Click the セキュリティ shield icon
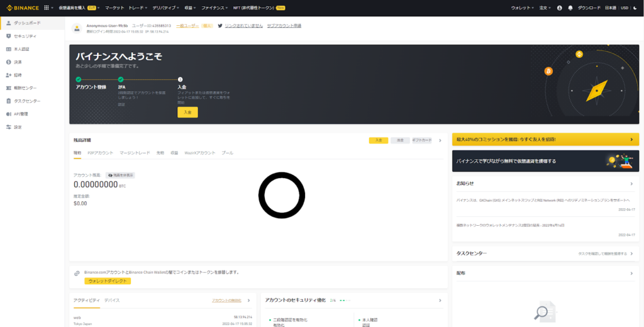The image size is (644, 327). pos(9,36)
